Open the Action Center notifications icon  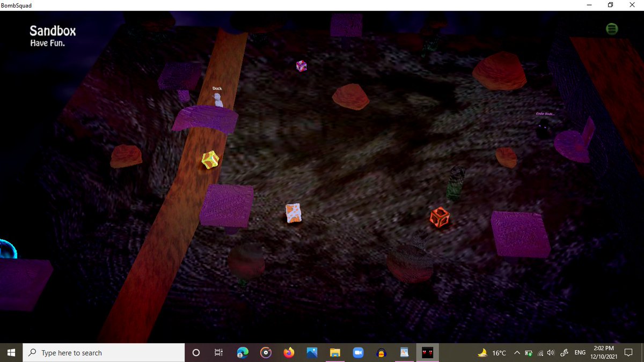(628, 352)
